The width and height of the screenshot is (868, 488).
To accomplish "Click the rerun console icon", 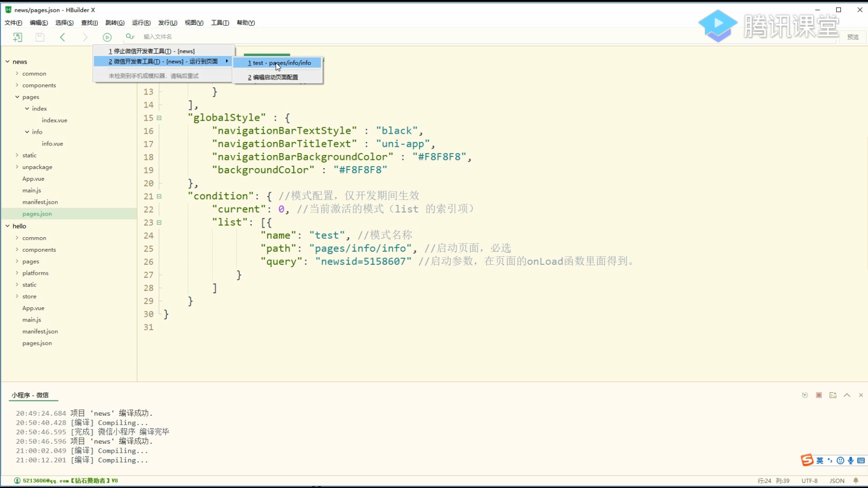I will [805, 395].
